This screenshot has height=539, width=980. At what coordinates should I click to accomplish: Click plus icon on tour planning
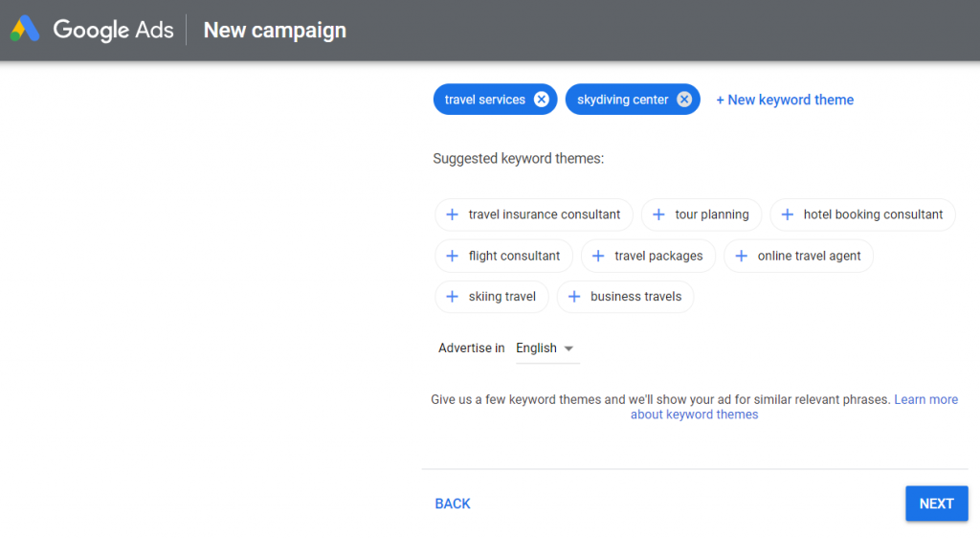658,214
